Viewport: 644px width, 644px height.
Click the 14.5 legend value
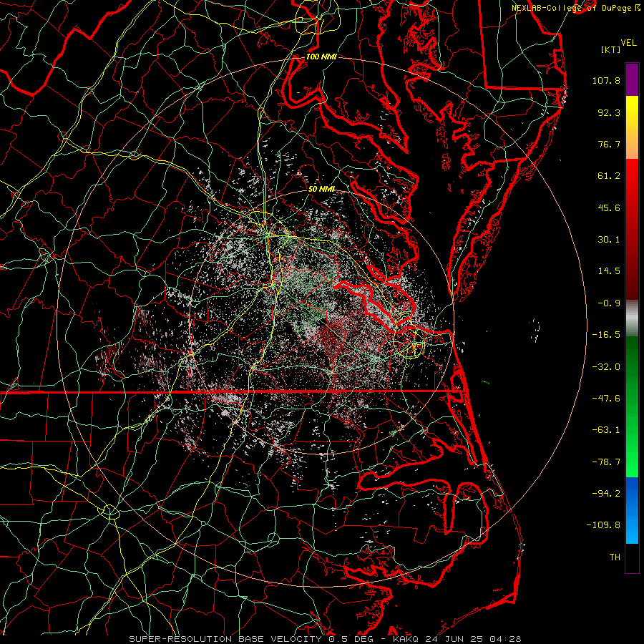click(609, 271)
